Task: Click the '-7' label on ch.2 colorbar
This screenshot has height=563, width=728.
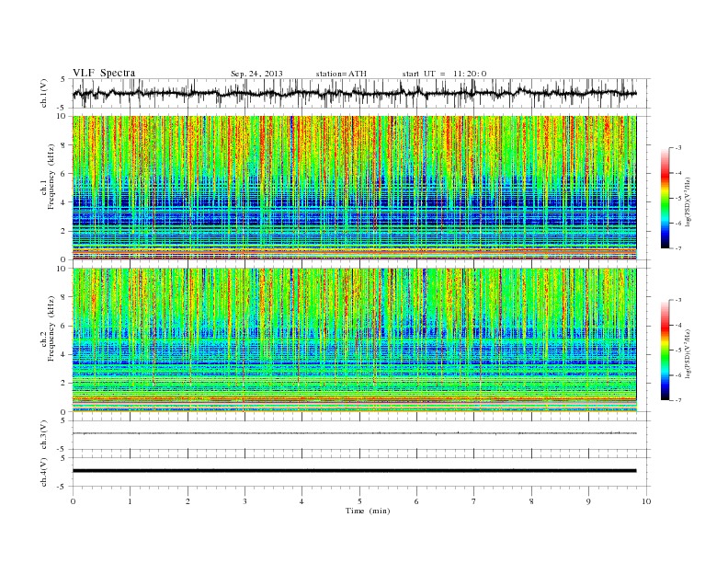Action: [x=677, y=400]
